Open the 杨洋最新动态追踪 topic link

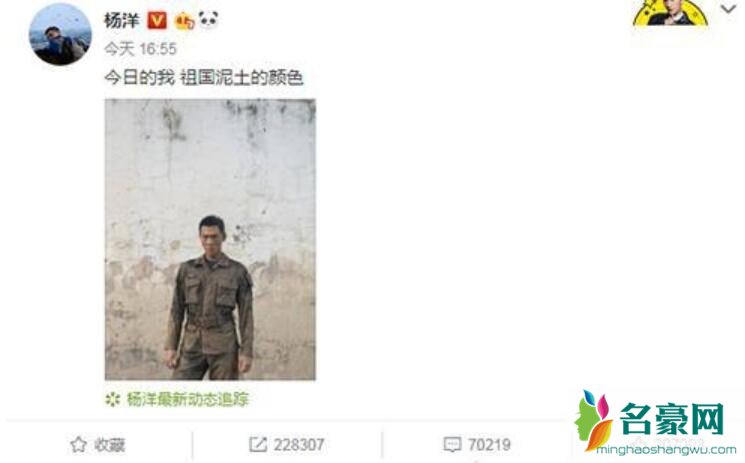[188, 399]
